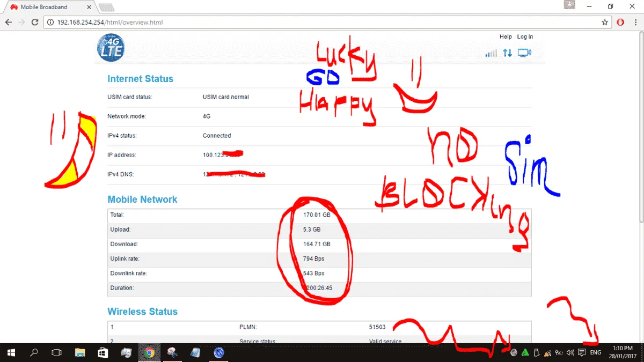Viewport: 644px width, 362px height.
Task: Focus the address bar showing 192.168.254.254
Action: pos(327,23)
